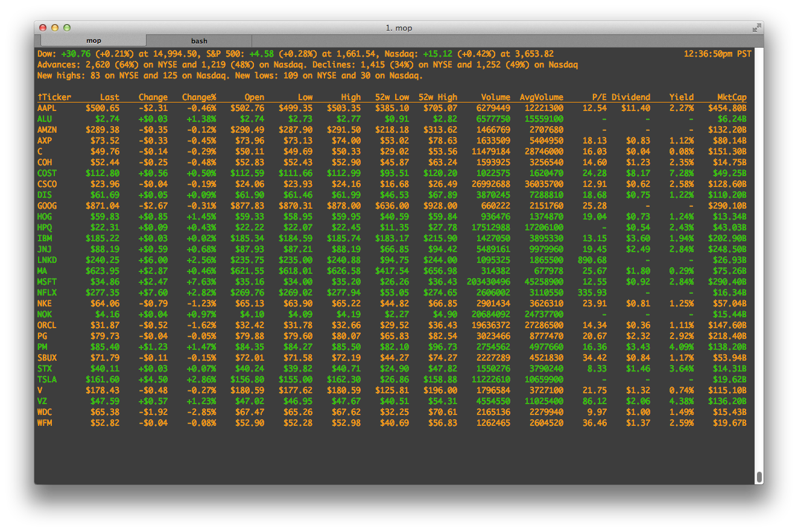The height and width of the screenshot is (532, 798).
Task: Click the P/E column header
Action: tap(600, 97)
